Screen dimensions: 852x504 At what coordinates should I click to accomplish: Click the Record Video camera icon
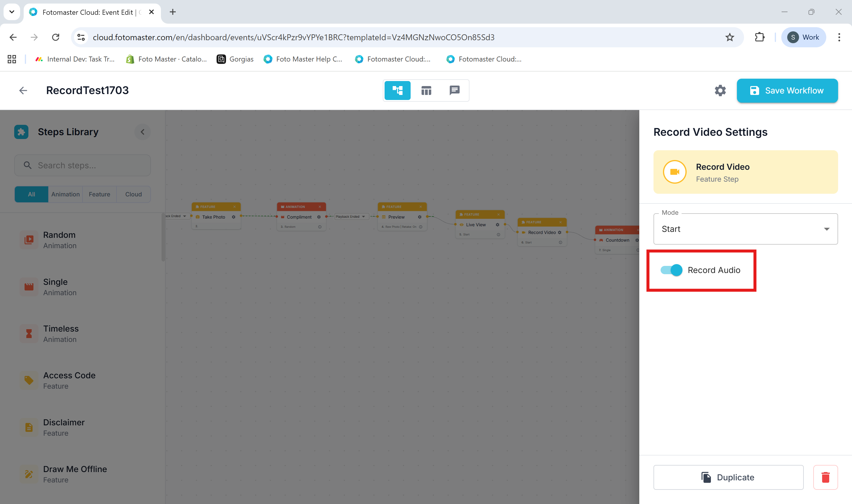pyautogui.click(x=674, y=172)
